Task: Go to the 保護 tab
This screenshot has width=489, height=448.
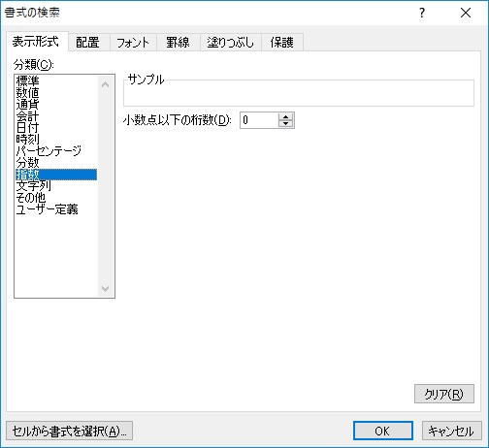Action: tap(282, 43)
